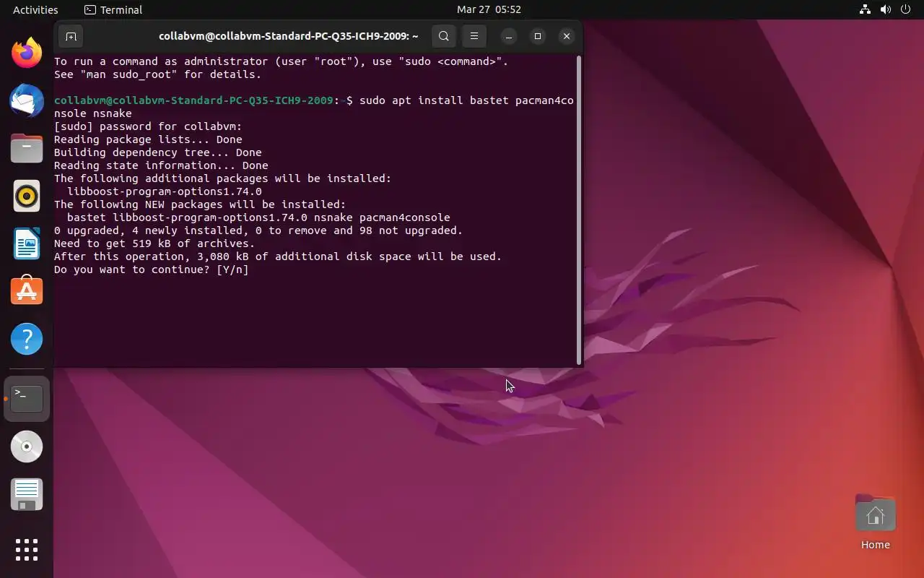The image size is (924, 578).
Task: Open the terminal hamburger menu
Action: [474, 36]
